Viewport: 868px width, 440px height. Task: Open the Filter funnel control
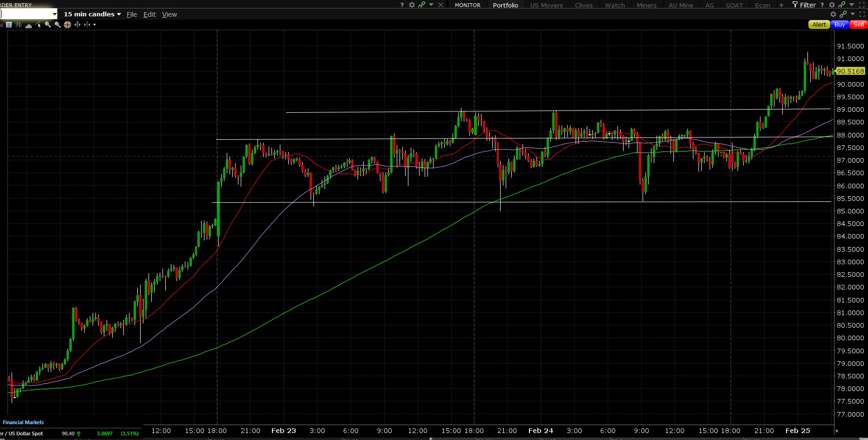click(x=804, y=5)
